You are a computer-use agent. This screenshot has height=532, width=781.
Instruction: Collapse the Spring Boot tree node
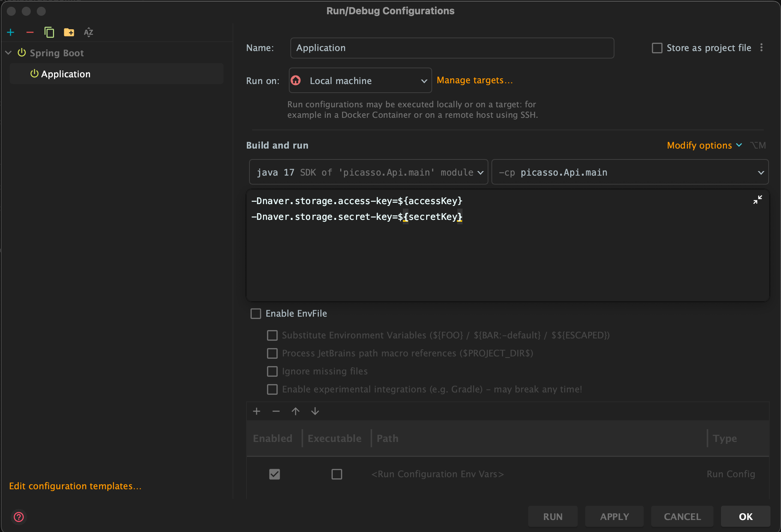pos(9,53)
